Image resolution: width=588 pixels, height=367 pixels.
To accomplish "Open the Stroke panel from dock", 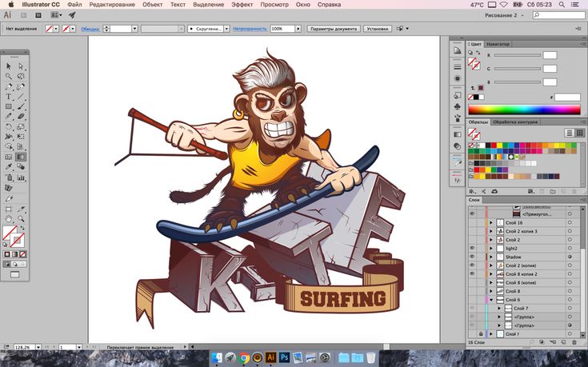I will (457, 66).
